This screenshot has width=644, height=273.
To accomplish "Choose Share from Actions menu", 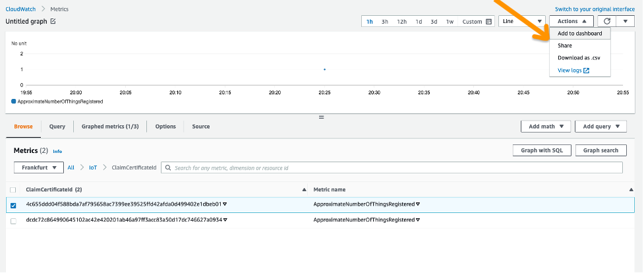I will pyautogui.click(x=565, y=45).
